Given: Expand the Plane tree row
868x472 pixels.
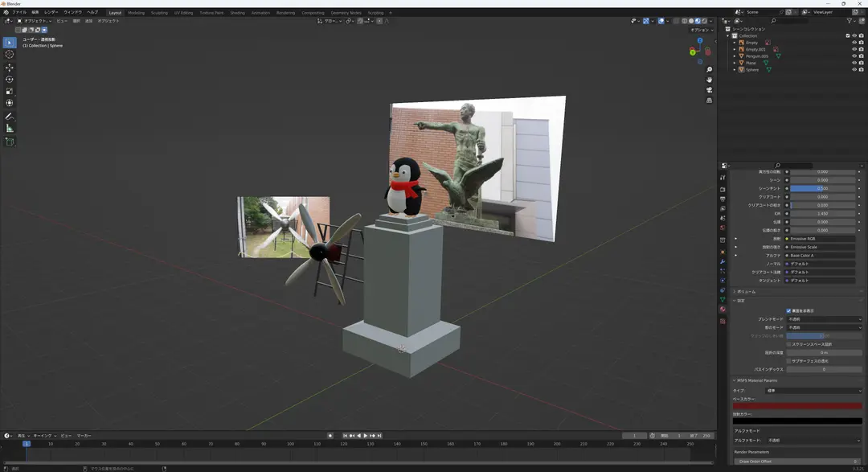Looking at the screenshot, I should [735, 63].
